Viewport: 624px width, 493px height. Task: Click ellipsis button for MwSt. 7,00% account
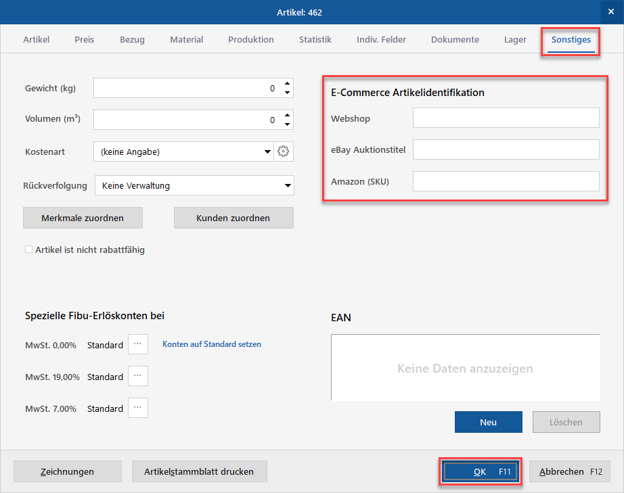point(138,408)
